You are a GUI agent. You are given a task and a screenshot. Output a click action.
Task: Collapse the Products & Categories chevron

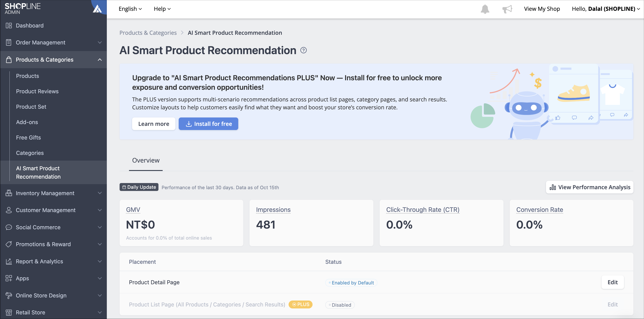coord(100,60)
